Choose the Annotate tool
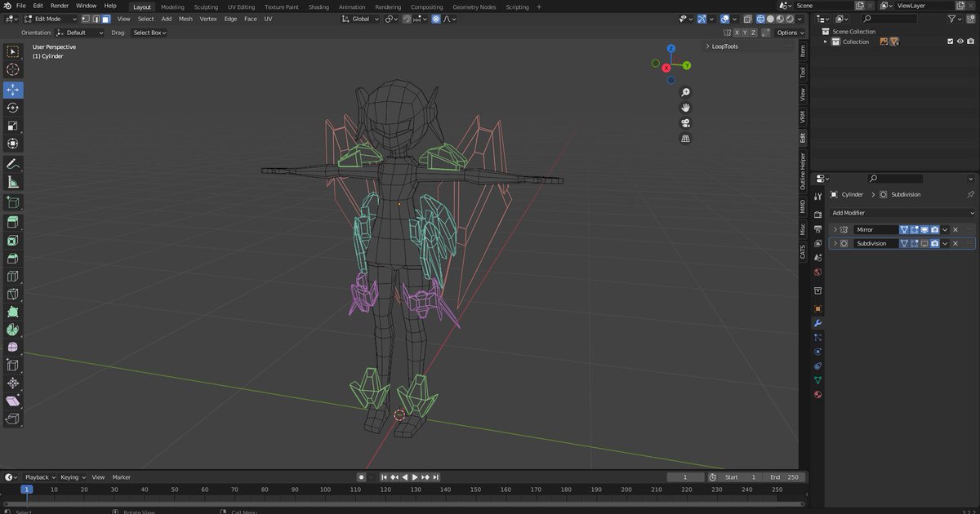The image size is (980, 514). pos(13,164)
